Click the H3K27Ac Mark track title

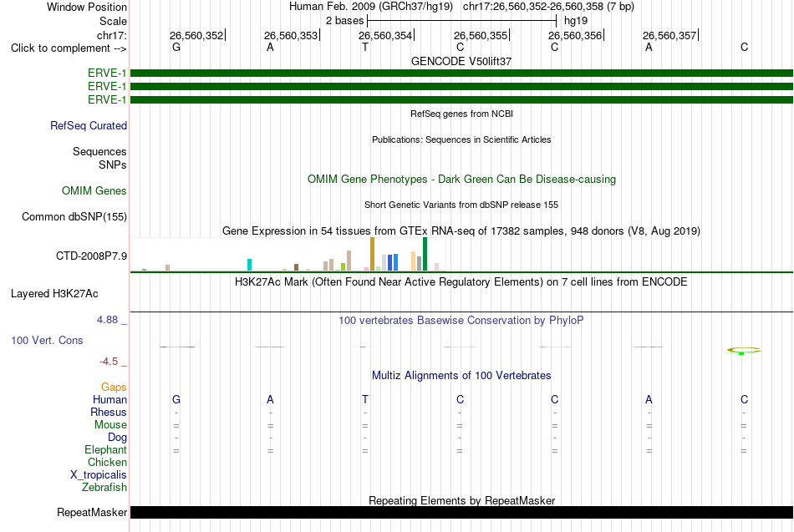461,282
